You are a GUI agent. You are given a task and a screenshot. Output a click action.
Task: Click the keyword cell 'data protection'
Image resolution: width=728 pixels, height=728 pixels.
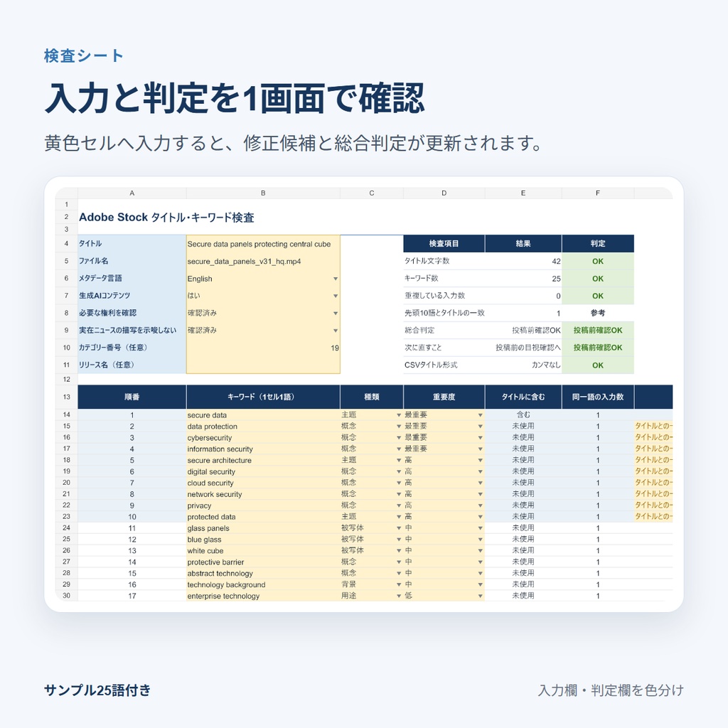[263, 427]
